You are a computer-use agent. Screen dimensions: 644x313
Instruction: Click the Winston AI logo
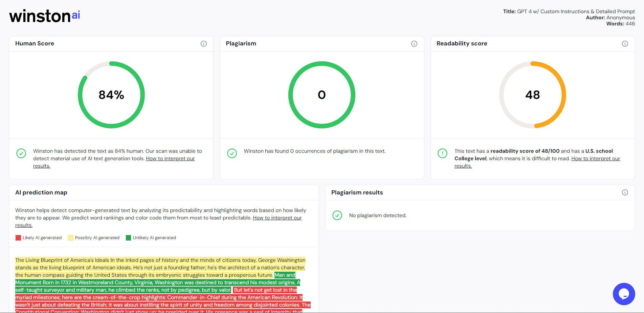coord(45,15)
